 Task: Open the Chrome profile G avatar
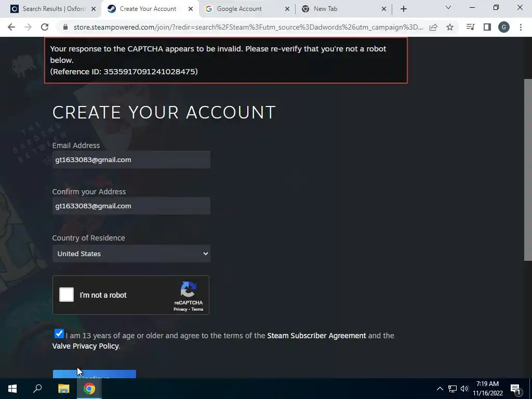pyautogui.click(x=504, y=27)
